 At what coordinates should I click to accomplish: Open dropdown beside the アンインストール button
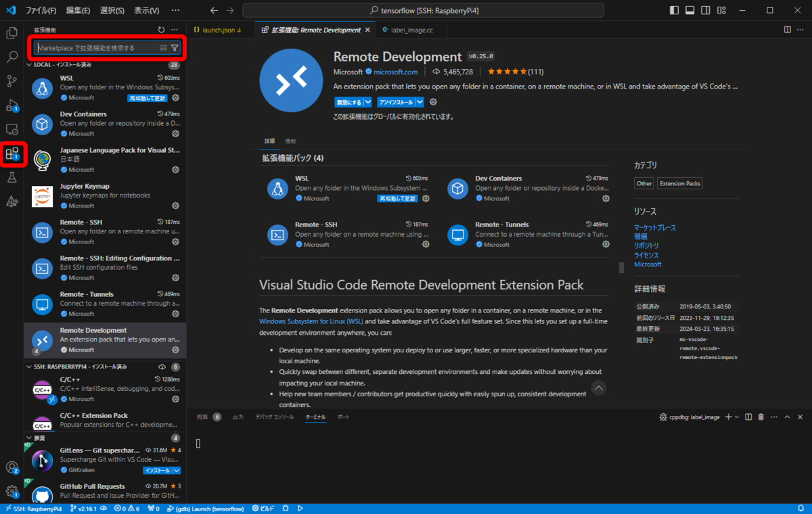pos(420,102)
